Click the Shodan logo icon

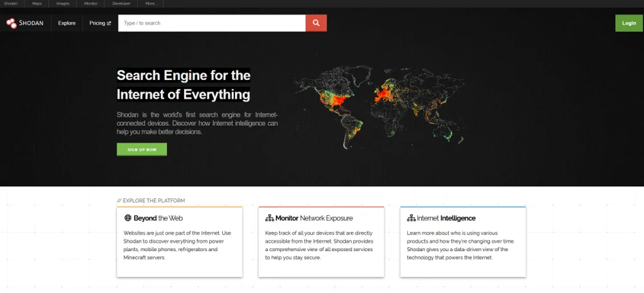[x=12, y=23]
